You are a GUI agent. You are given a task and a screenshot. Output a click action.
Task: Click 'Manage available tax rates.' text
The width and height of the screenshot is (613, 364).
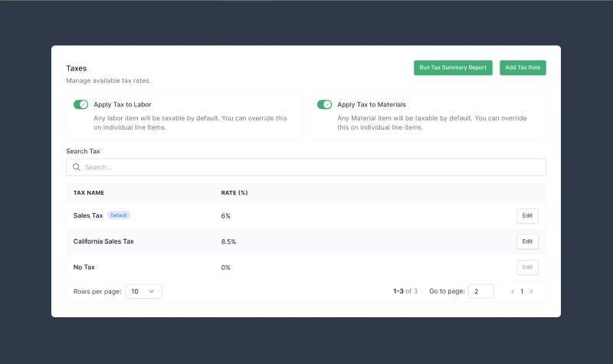[x=108, y=80]
